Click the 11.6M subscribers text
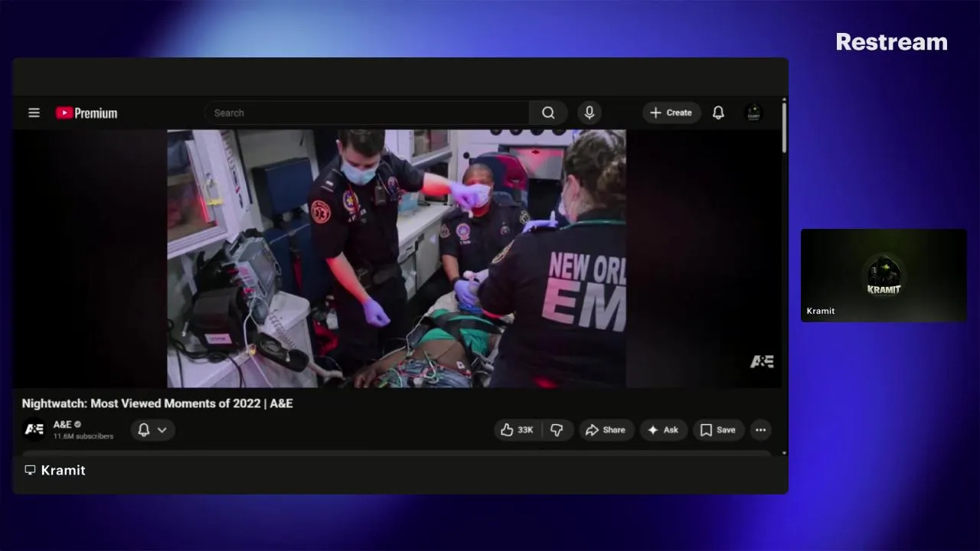980x551 pixels. (x=83, y=436)
